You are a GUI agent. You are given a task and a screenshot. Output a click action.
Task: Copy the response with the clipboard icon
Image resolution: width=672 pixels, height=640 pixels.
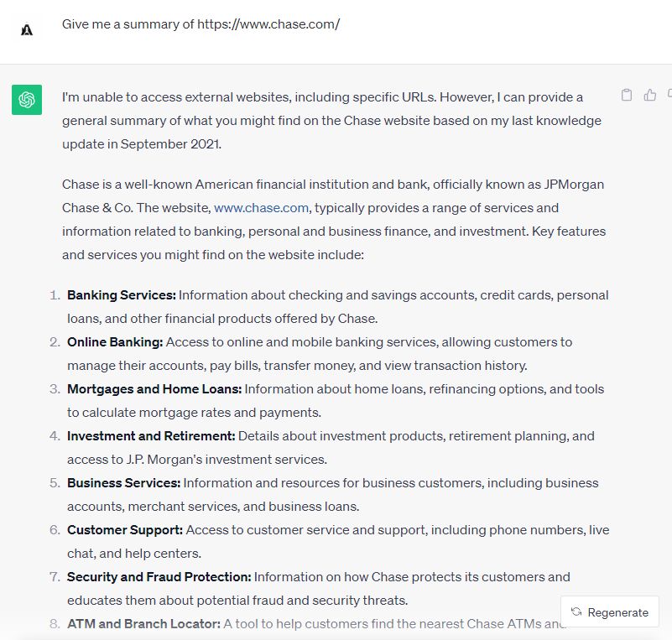click(627, 95)
